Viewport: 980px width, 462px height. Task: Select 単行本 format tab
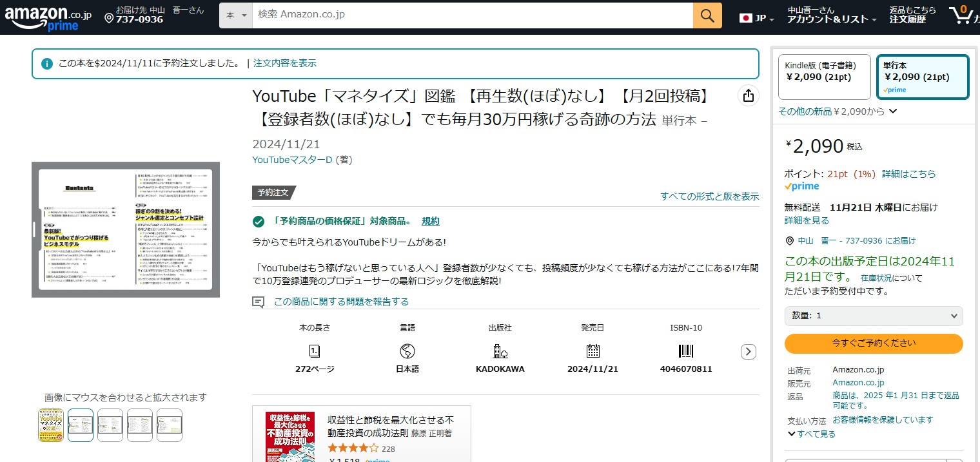[923, 77]
